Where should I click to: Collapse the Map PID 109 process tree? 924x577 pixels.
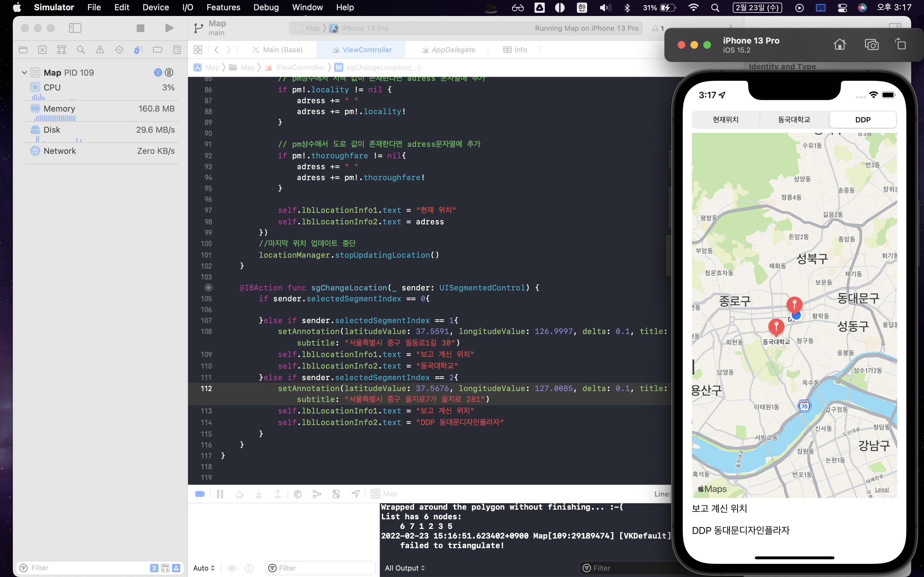coord(24,72)
